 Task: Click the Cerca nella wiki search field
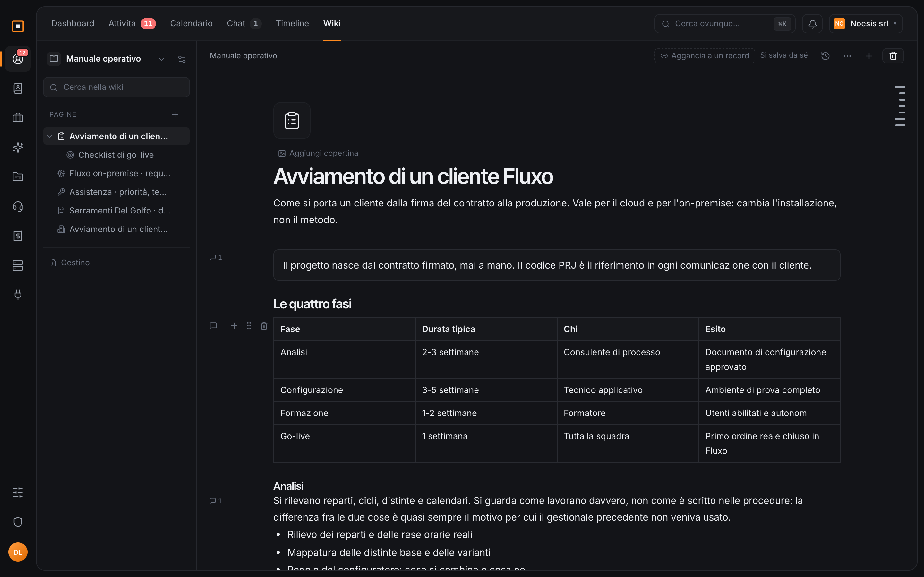(x=116, y=88)
